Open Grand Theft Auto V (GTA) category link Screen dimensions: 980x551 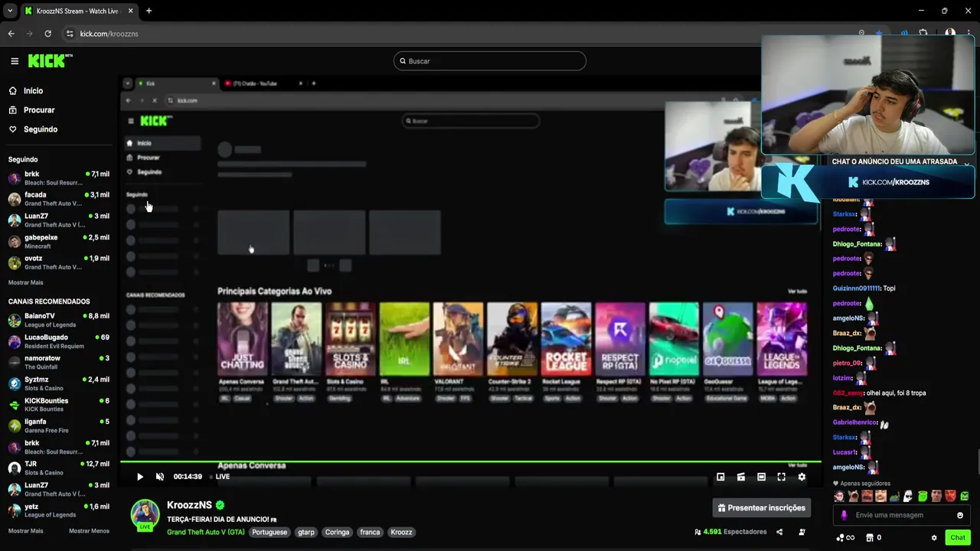click(x=206, y=532)
